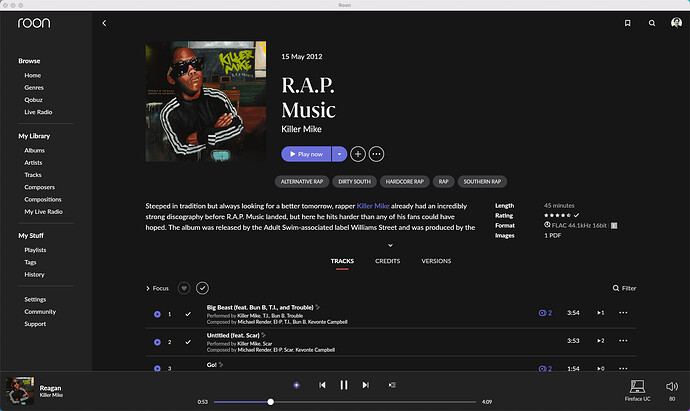Screen dimensions: 690x411
Task: Select the RAP genre tag
Action: [443, 182]
